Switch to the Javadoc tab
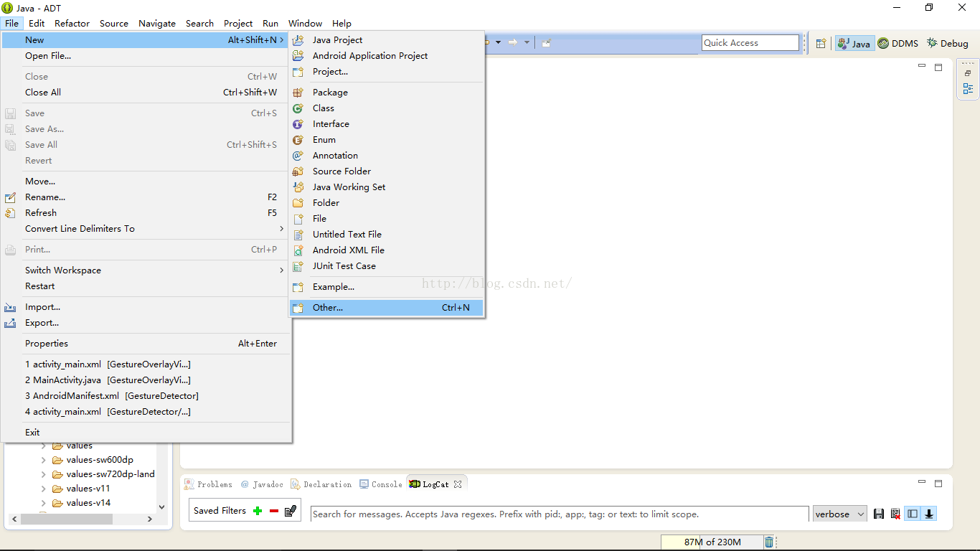980x551 pixels. pos(262,484)
